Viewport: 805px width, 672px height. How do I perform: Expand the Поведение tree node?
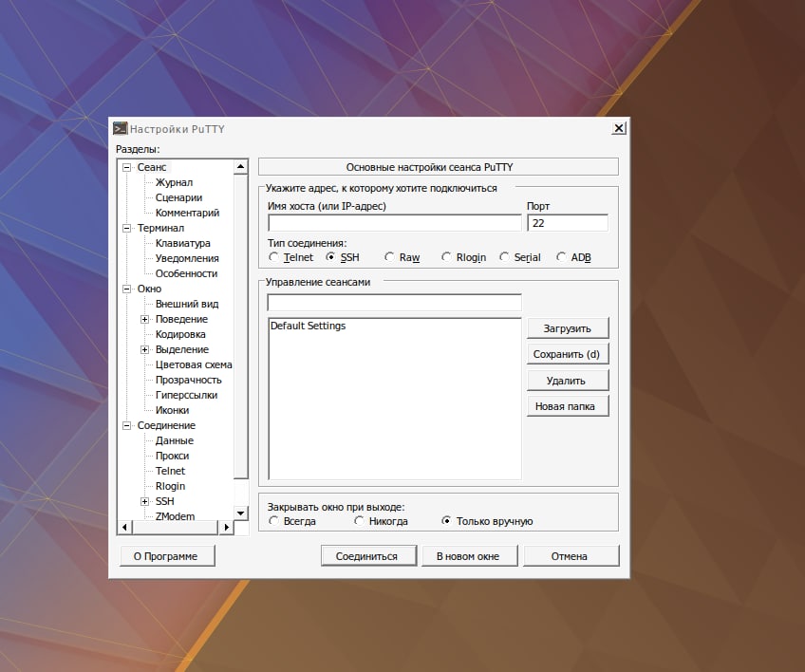click(145, 319)
